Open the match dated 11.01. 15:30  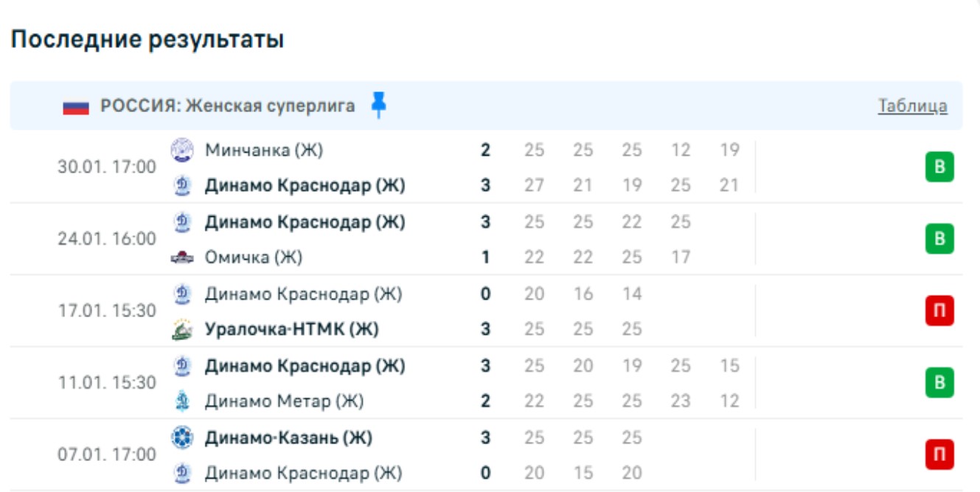coord(107,383)
